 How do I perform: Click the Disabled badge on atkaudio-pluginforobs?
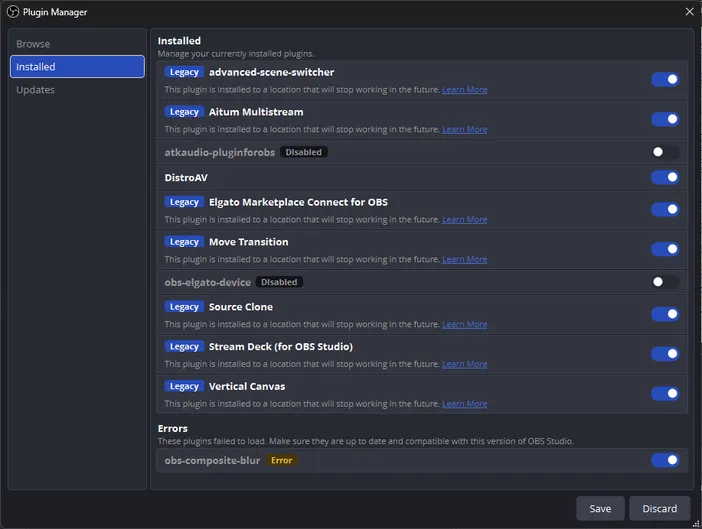point(304,152)
